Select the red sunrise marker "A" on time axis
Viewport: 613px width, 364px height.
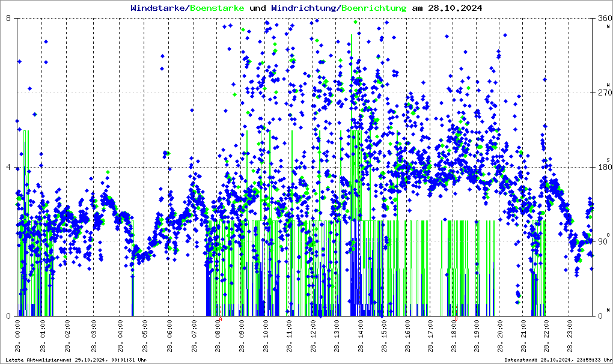[x=221, y=320]
